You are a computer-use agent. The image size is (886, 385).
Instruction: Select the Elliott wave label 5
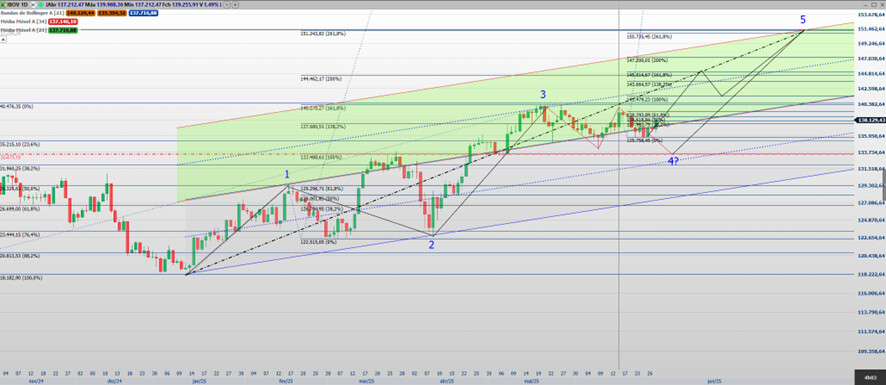pos(803,19)
